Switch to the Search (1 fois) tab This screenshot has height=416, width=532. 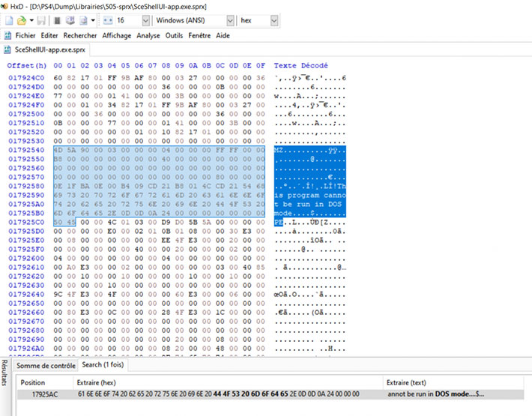tap(103, 365)
